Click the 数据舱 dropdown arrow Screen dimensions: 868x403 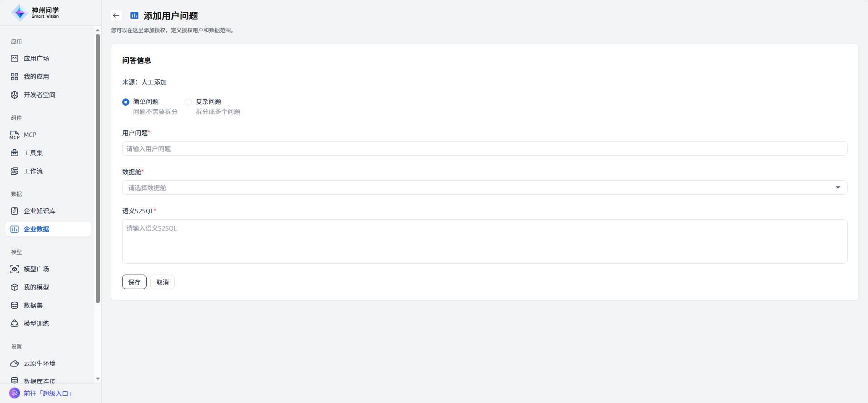pyautogui.click(x=838, y=187)
